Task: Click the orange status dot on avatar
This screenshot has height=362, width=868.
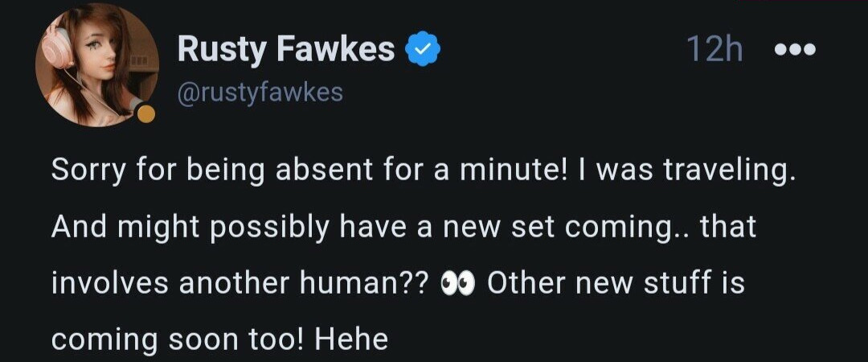Action: [x=145, y=114]
